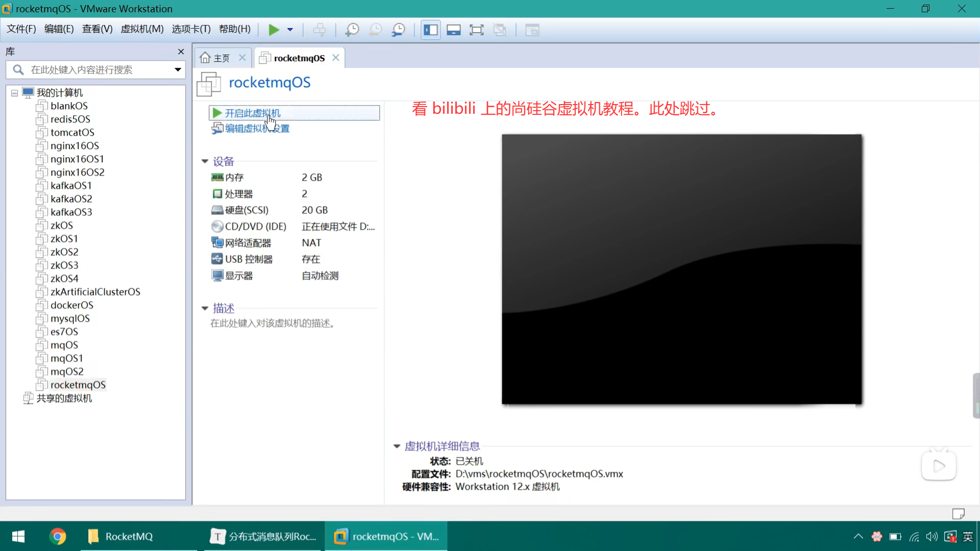Enter full screen mode icon
This screenshot has height=551, width=980.
pos(476,30)
